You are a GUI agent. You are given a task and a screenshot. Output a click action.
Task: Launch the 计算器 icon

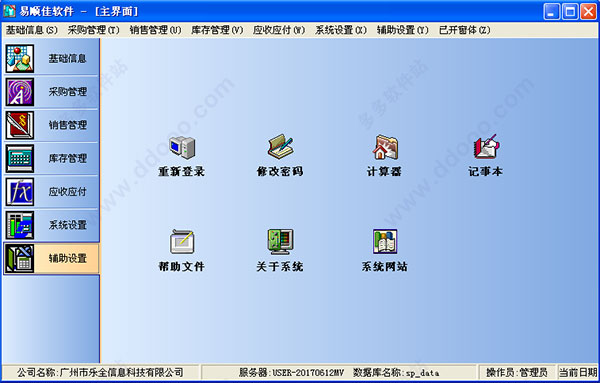(385, 147)
